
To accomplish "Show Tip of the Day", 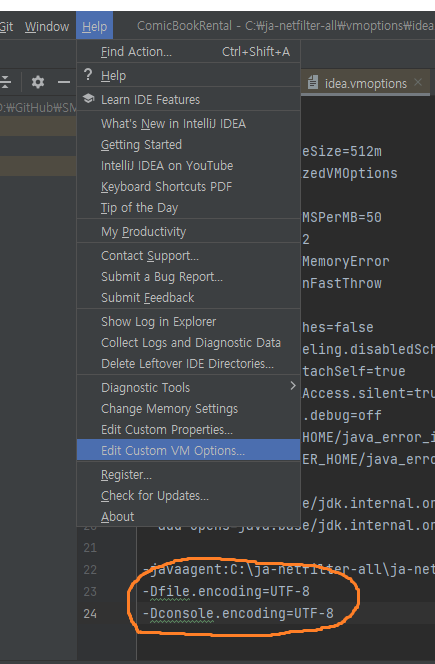I will (188, 208).
